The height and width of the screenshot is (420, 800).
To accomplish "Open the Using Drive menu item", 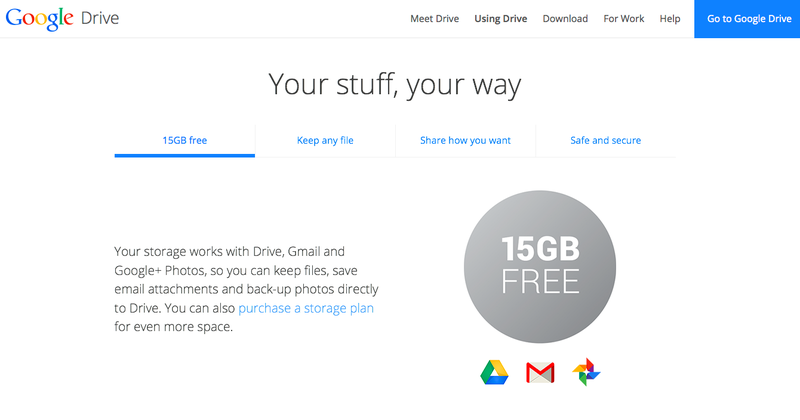I will [501, 19].
